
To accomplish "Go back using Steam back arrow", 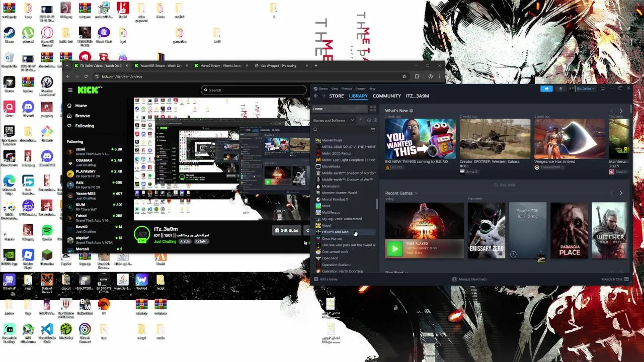I will 315,96.
